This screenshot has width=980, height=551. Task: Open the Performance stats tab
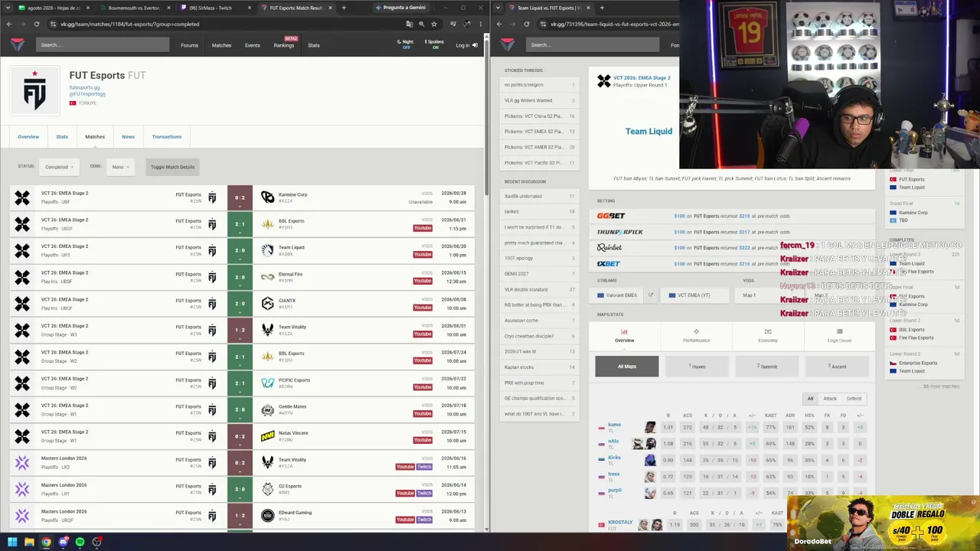[x=696, y=336]
